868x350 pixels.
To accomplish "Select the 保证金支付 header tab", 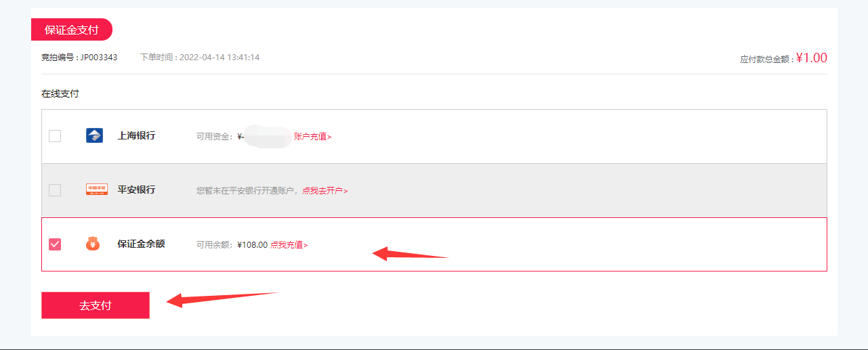I will coord(71,30).
